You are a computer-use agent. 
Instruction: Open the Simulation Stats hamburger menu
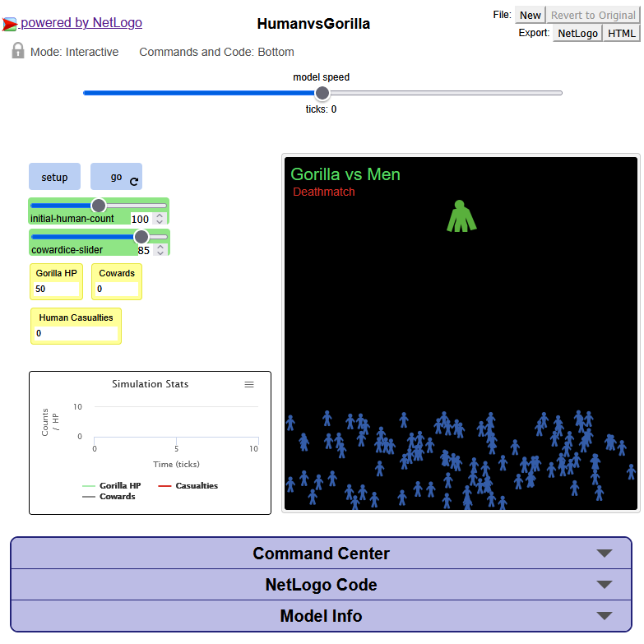(x=249, y=384)
